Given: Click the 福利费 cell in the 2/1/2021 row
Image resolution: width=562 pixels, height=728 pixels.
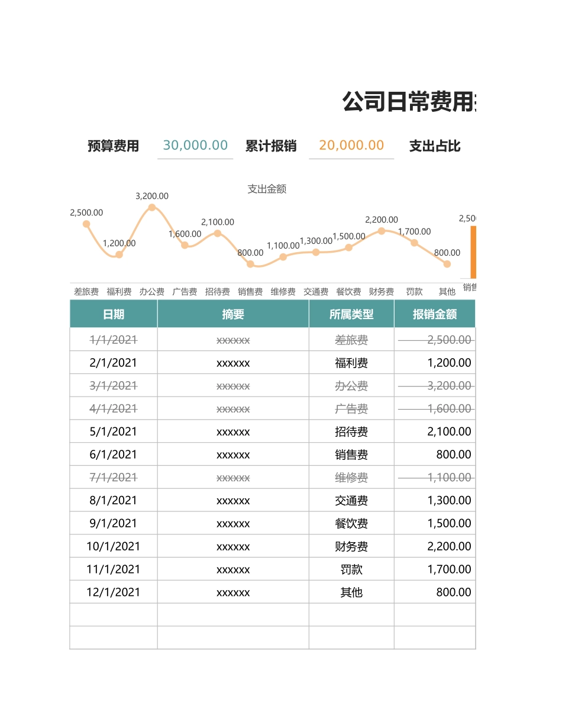Looking at the screenshot, I should tap(351, 362).
